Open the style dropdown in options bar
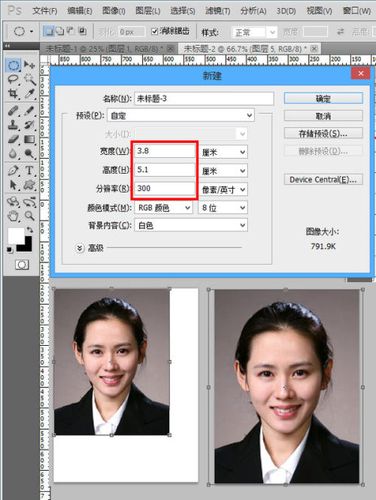 [254, 32]
